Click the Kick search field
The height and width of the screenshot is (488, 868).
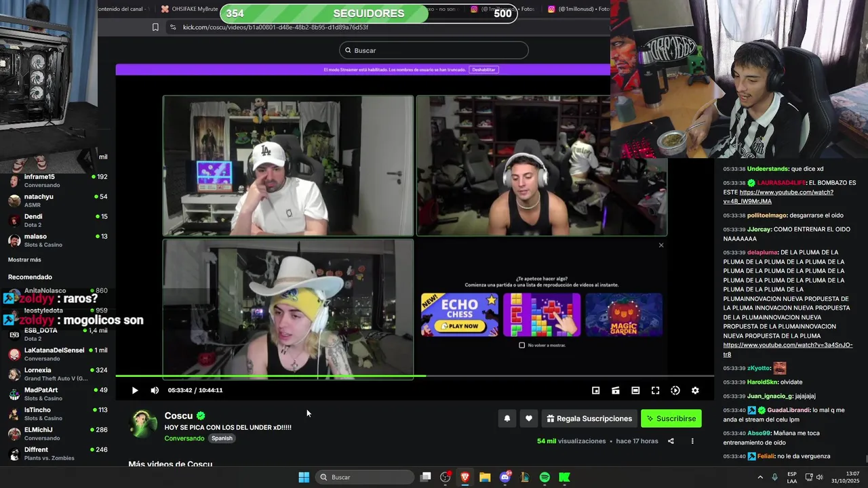(x=434, y=50)
